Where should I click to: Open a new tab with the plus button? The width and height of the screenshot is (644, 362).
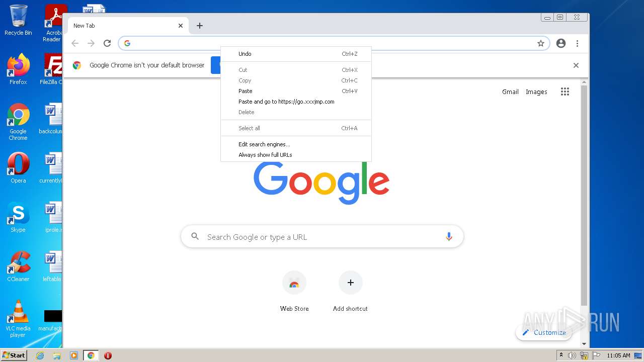click(x=200, y=26)
